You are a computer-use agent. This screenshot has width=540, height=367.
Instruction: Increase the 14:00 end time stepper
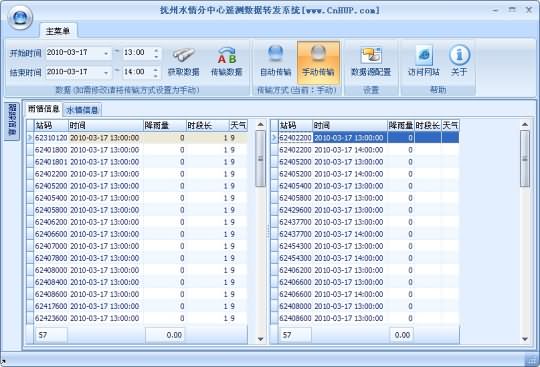tap(156, 70)
